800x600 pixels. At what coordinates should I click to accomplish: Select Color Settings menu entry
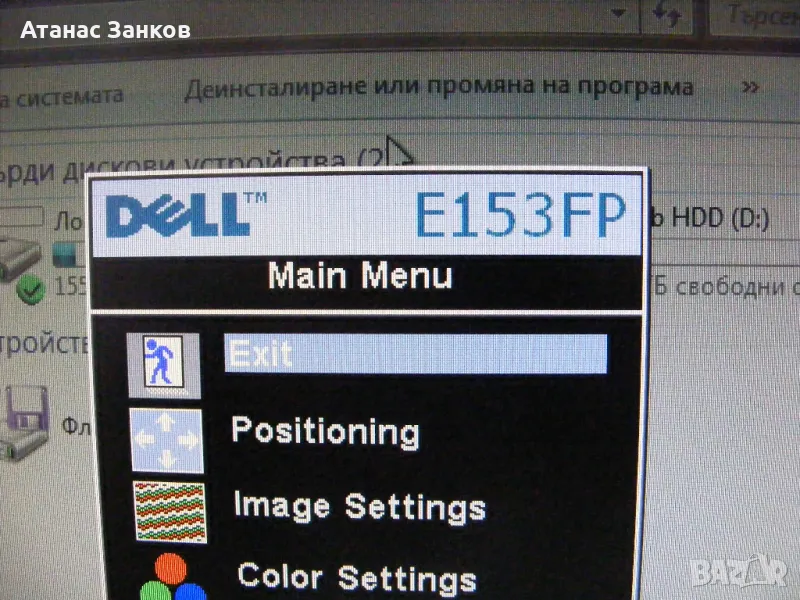(x=356, y=577)
